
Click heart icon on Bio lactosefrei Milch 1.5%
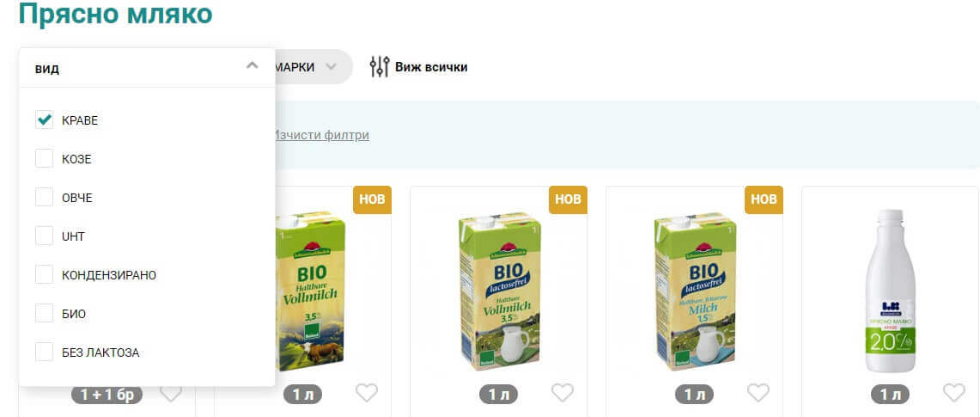758,393
